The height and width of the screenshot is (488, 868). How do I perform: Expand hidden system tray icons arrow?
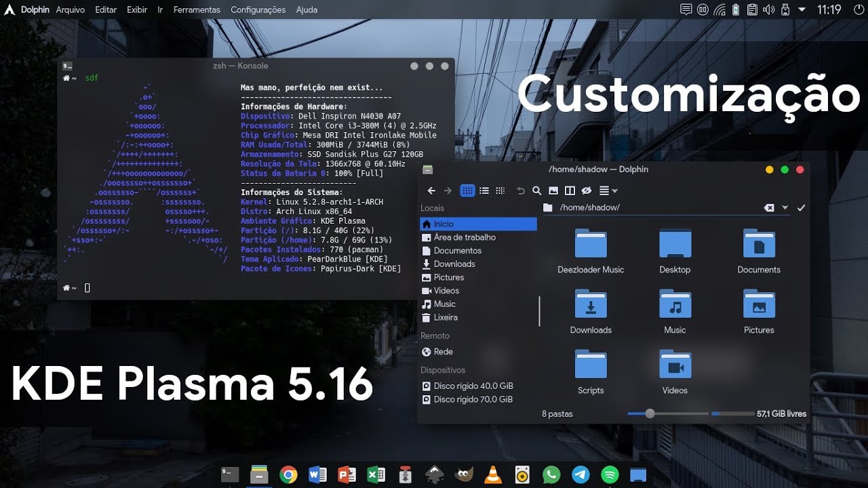click(802, 9)
